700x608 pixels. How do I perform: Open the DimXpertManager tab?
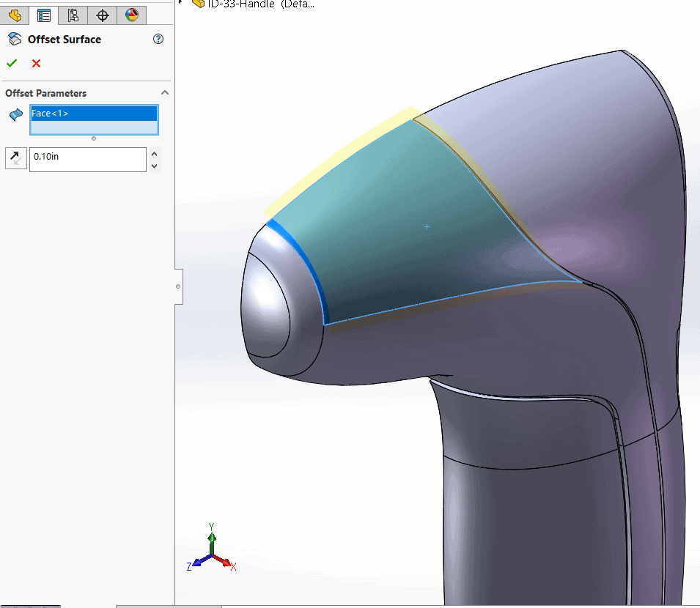[102, 15]
